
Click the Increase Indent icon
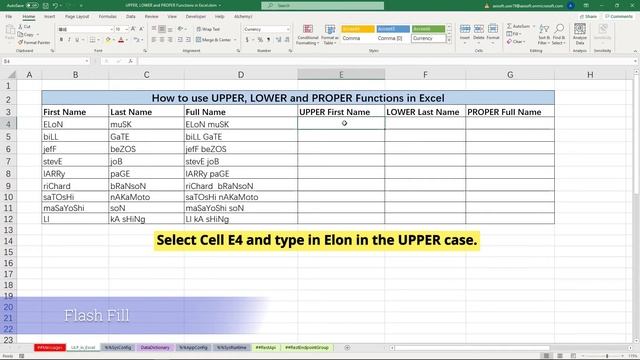[x=188, y=40]
